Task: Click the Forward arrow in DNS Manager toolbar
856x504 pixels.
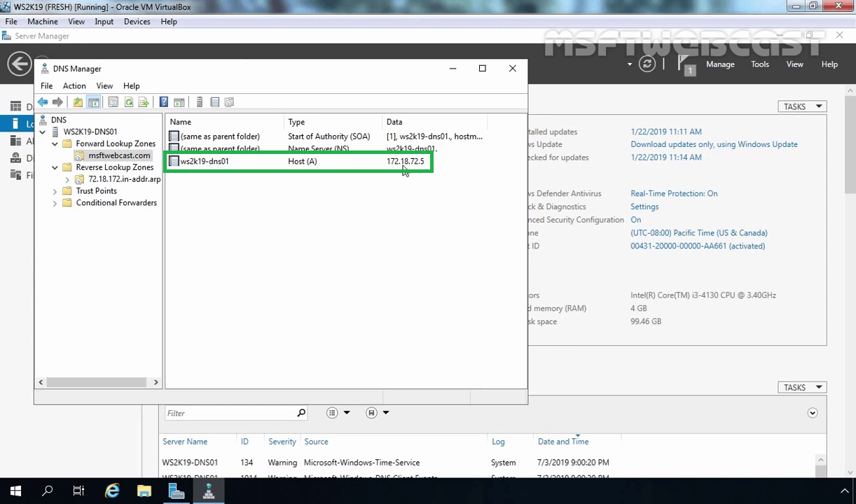Action: (x=57, y=102)
